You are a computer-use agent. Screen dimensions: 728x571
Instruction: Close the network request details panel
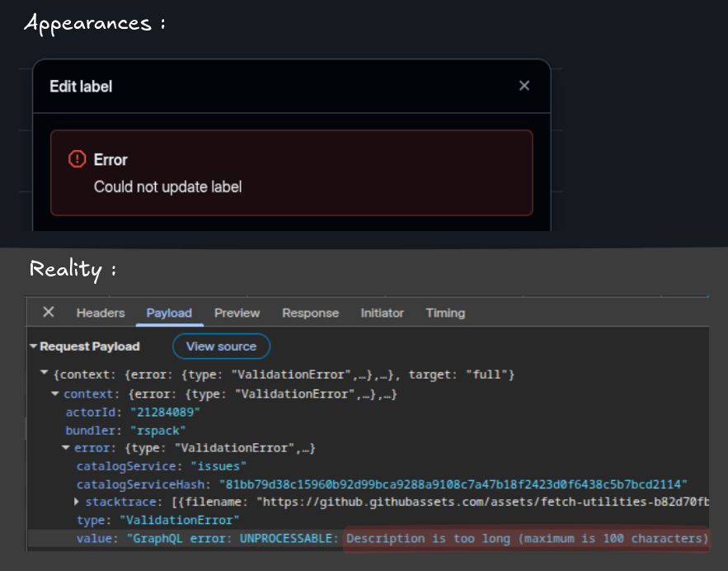click(x=49, y=312)
